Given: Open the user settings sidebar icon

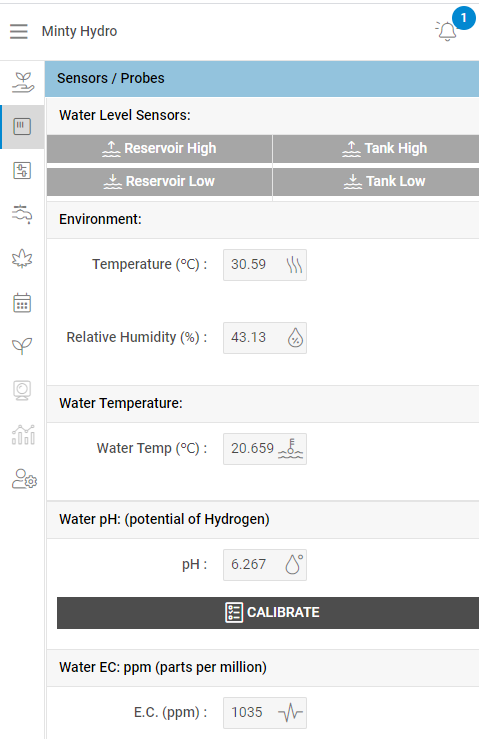Looking at the screenshot, I should pos(24,479).
